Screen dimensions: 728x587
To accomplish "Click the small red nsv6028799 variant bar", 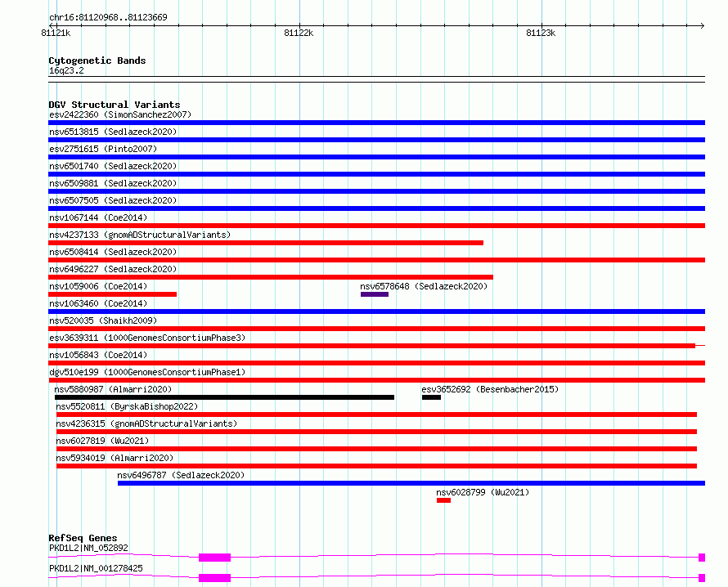I will 443,500.
